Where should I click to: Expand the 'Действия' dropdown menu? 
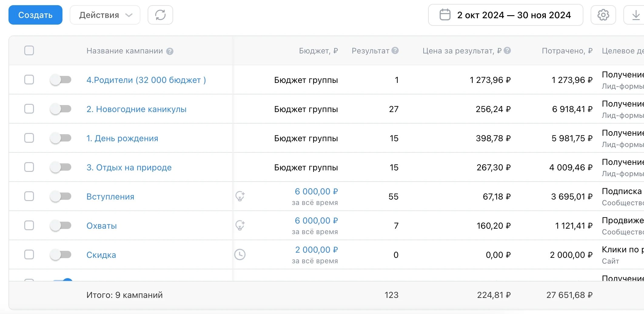[x=105, y=15]
